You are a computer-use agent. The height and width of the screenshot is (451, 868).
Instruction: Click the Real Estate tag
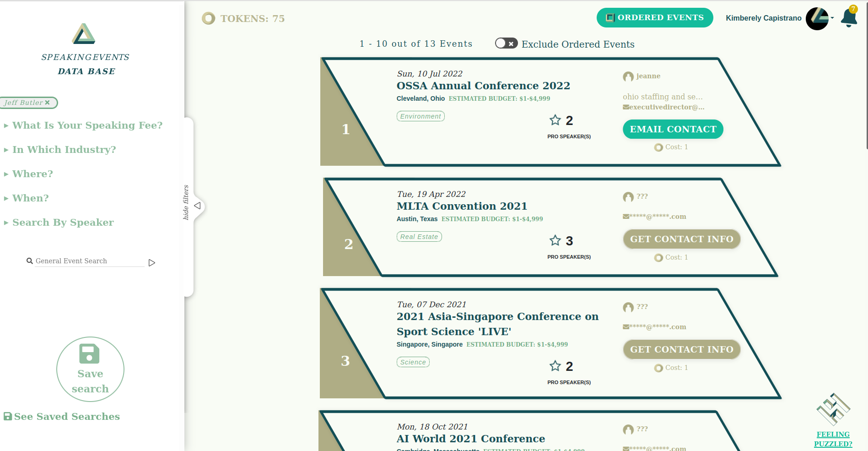(419, 237)
